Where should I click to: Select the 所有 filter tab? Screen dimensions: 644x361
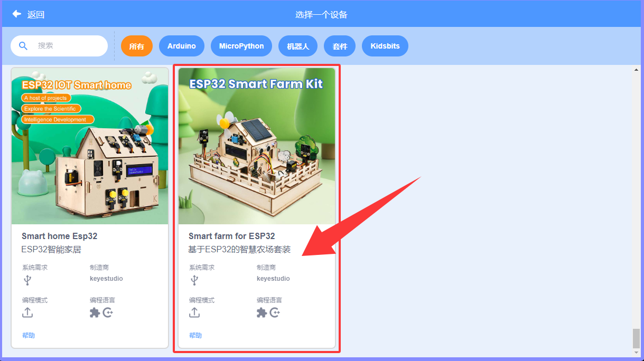pos(137,46)
